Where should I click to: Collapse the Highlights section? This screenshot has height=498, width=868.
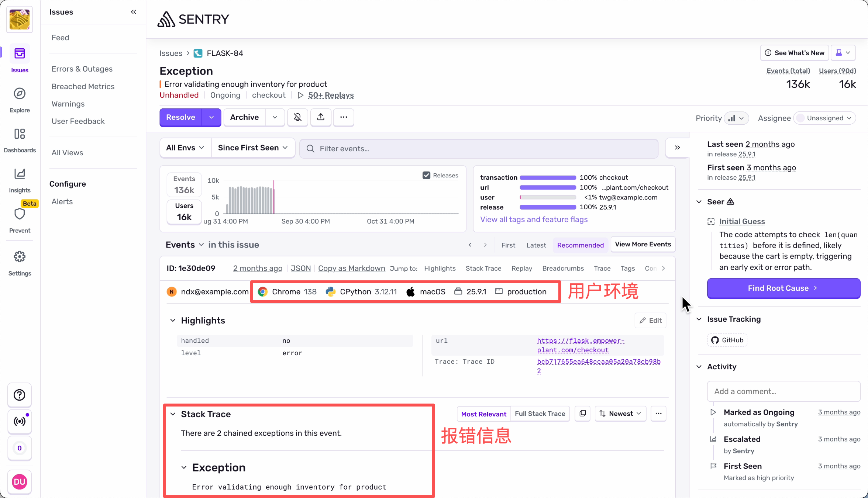(x=173, y=320)
